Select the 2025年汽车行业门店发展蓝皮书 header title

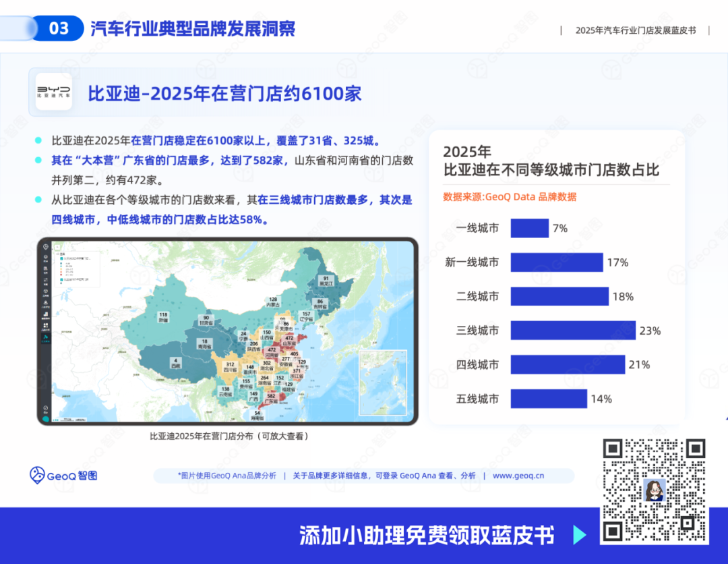635,30
